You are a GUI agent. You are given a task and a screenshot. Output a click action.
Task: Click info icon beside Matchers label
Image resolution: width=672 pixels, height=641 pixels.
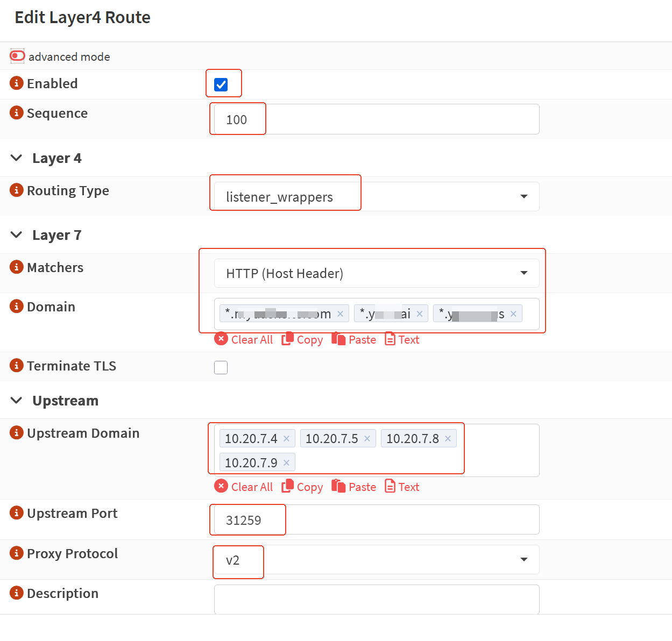pos(17,267)
